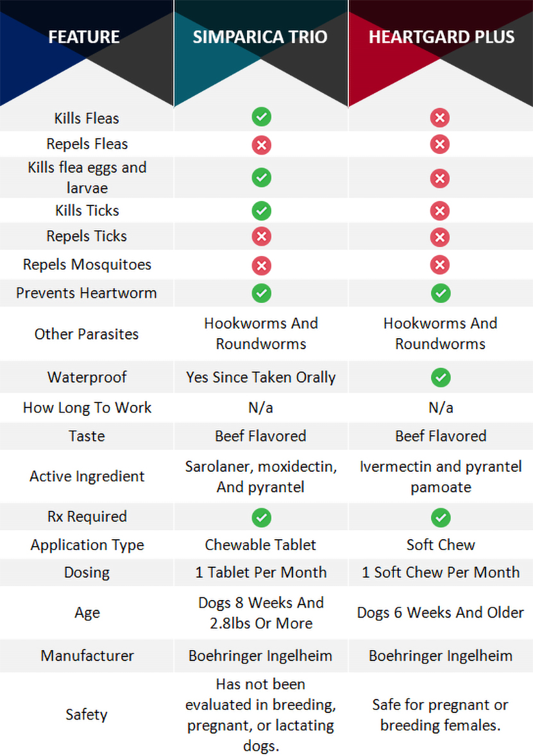
Task: Click Simparica Trio's red X in Repels Fleas row
Action: click(261, 145)
